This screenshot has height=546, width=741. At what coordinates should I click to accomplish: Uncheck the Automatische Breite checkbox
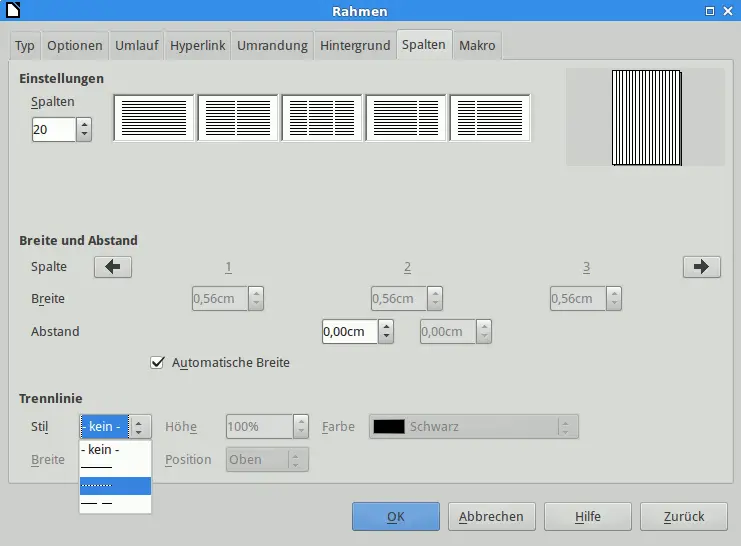click(x=157, y=362)
